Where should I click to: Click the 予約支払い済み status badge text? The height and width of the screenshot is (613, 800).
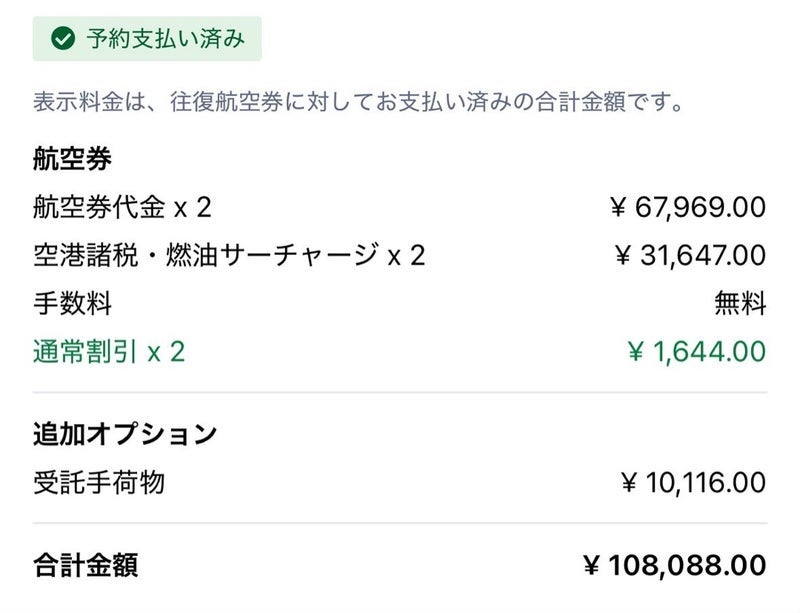[164, 39]
